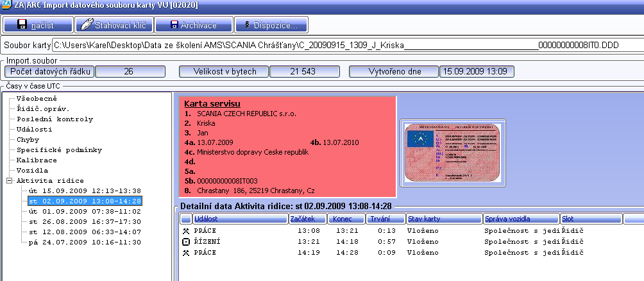This screenshot has width=644, height=281.
Task: Sort by 'Konec' column header
Action: 346,219
